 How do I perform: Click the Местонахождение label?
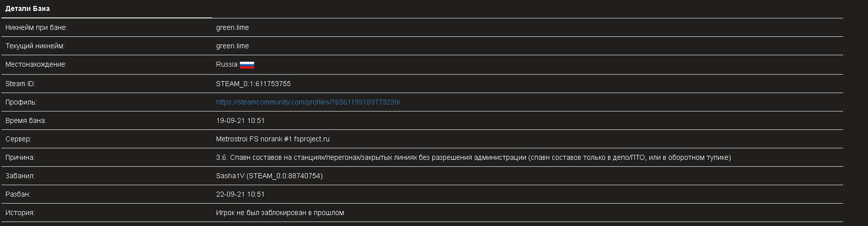click(35, 65)
